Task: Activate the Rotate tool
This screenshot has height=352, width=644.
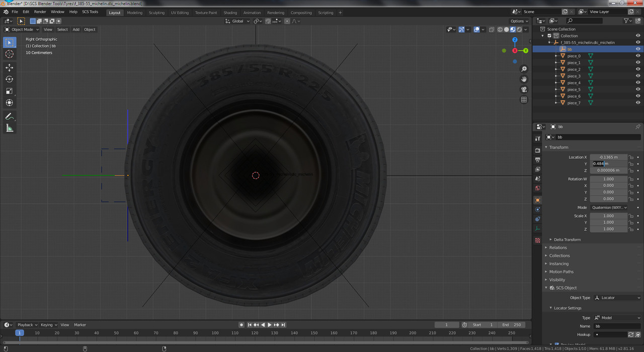Action: tap(10, 79)
